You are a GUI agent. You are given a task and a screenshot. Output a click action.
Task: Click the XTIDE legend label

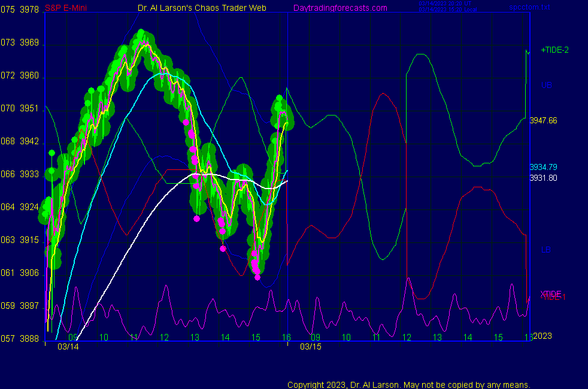[550, 293]
